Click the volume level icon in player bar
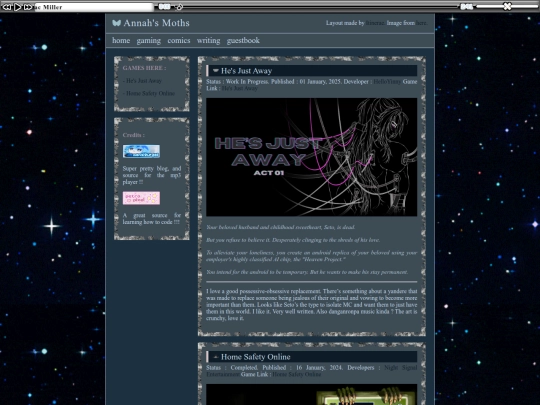The height and width of the screenshot is (405, 540). click(467, 7)
